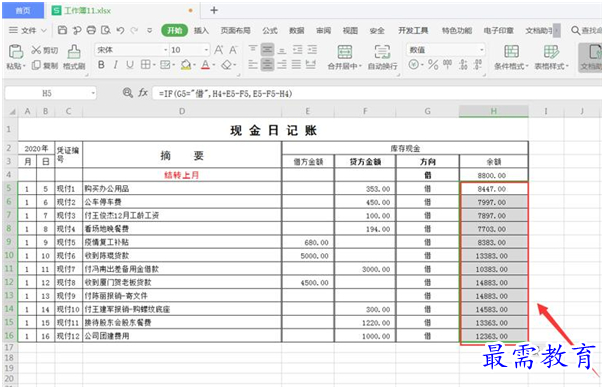This screenshot has width=604, height=388.
Task: Click the Print icon in quick toolbar
Action: coord(91,30)
